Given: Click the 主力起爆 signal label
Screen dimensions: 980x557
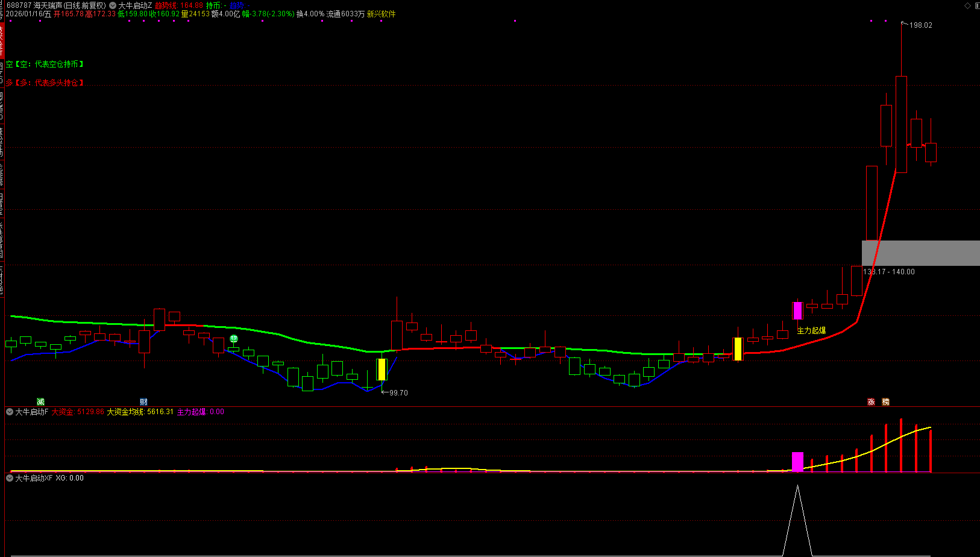Looking at the screenshot, I should [x=811, y=330].
